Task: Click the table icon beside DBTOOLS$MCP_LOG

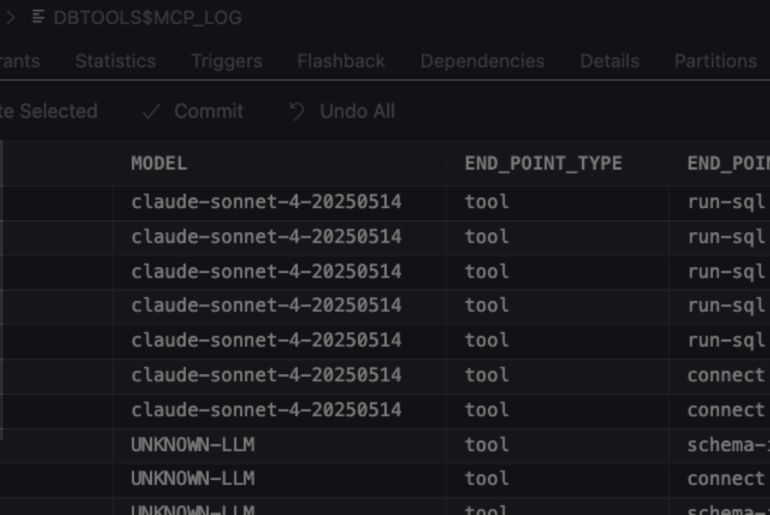Action: tap(38, 17)
